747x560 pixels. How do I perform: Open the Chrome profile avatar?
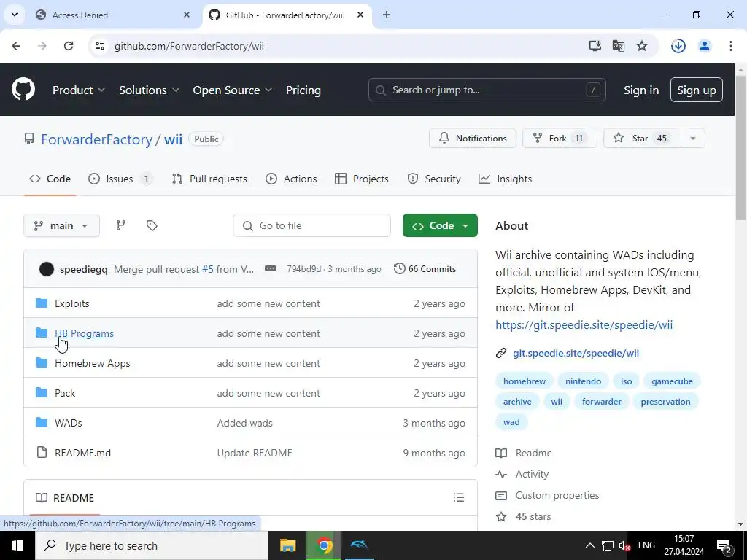click(704, 46)
